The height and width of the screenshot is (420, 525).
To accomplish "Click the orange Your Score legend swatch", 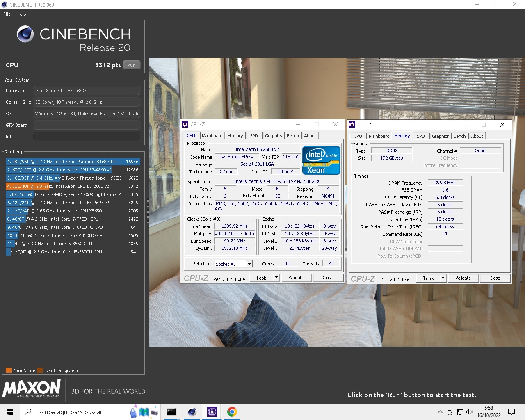I will tap(9, 370).
